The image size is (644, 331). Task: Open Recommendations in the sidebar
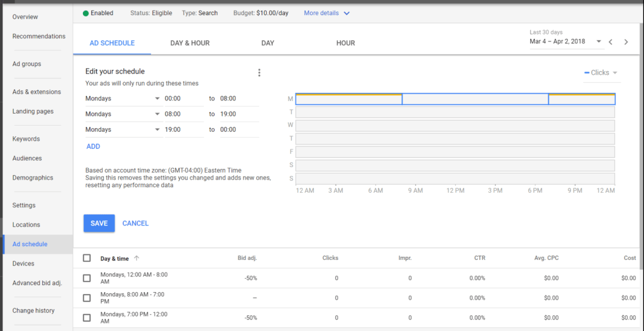pyautogui.click(x=38, y=36)
